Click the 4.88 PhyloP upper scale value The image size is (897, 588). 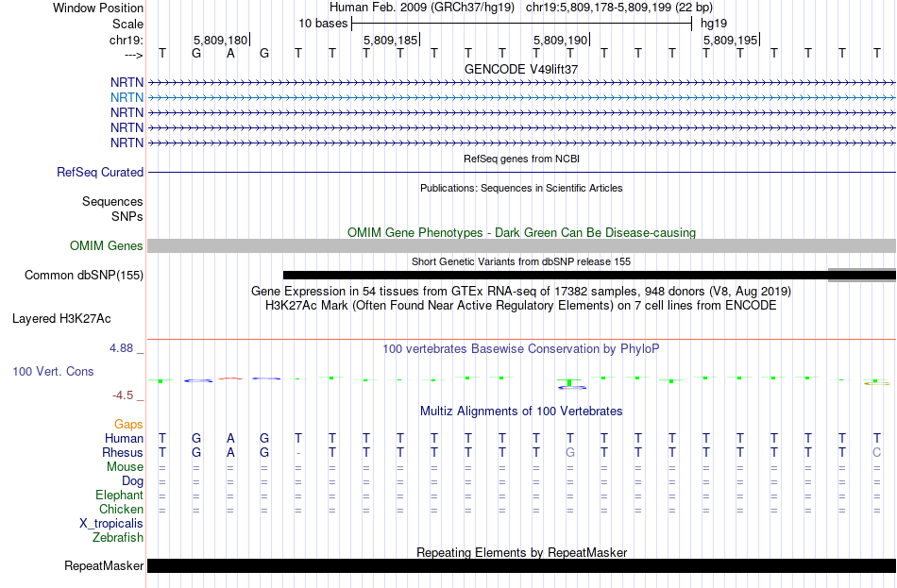click(121, 347)
